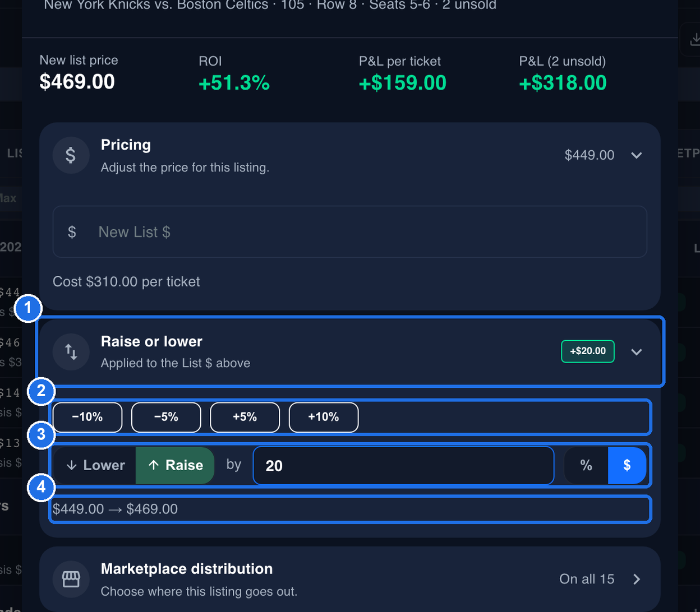Click the Raise or lower arrows icon
700x612 pixels.
tap(71, 351)
